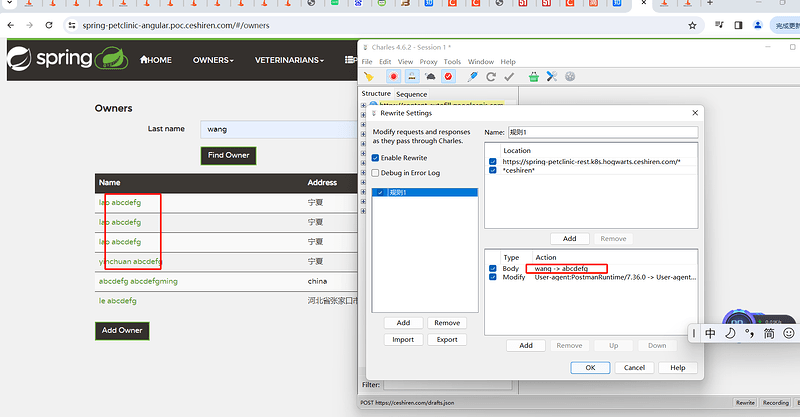The image size is (800, 417).
Task: Open the Charles settings gear icon
Action: tap(570, 77)
